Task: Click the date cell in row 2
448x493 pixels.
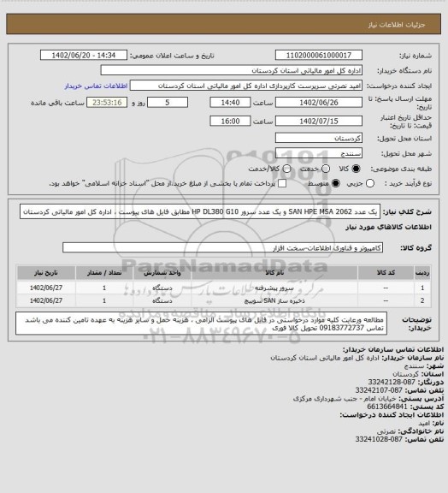Action: pos(46,300)
